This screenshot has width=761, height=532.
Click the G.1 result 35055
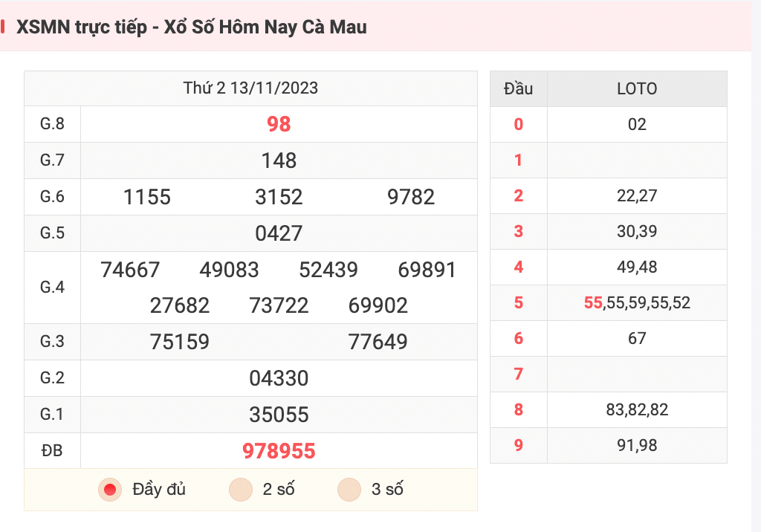(279, 415)
